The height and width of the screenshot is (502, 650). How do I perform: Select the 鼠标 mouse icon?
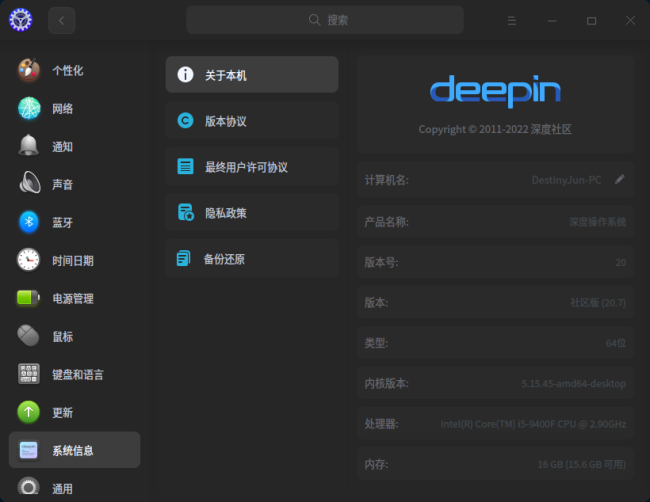click(x=28, y=335)
